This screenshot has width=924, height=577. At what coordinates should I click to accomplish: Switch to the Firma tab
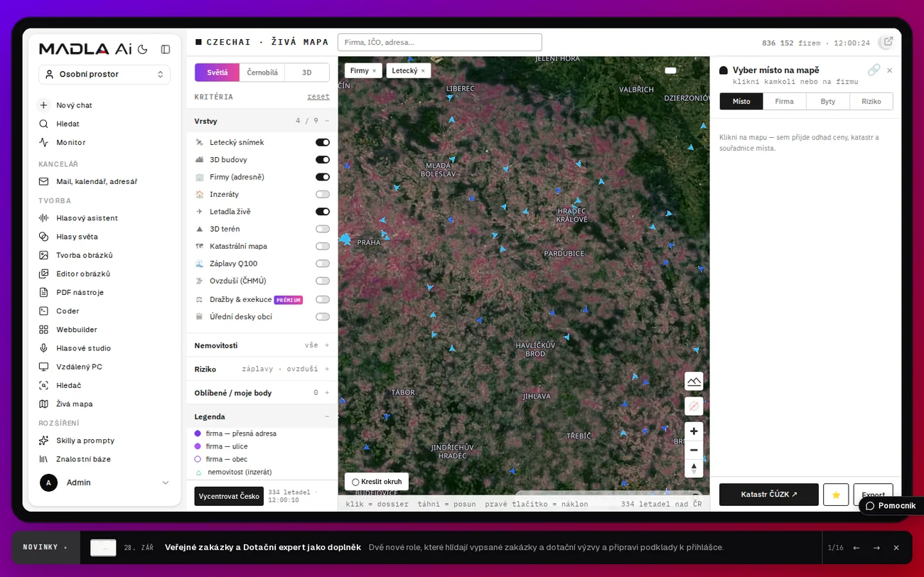coord(785,102)
